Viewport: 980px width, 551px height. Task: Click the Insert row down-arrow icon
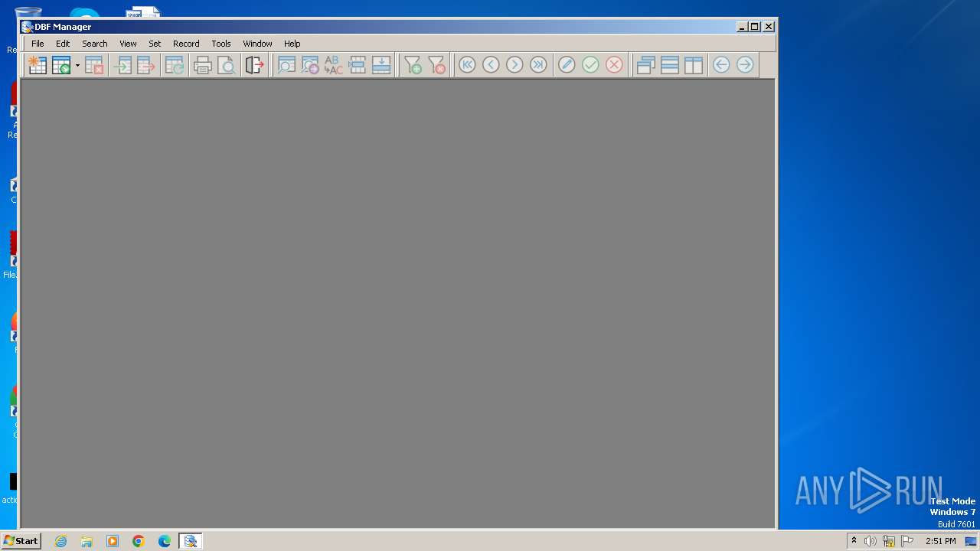[381, 65]
